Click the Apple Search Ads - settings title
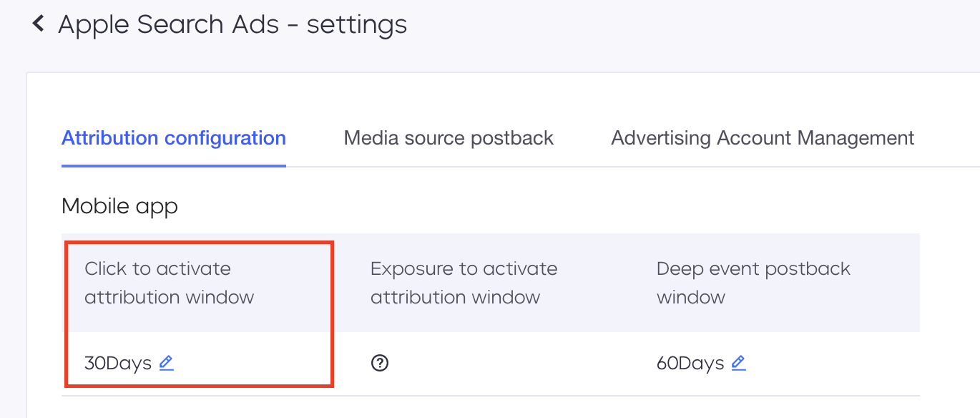This screenshot has width=980, height=418. (232, 25)
